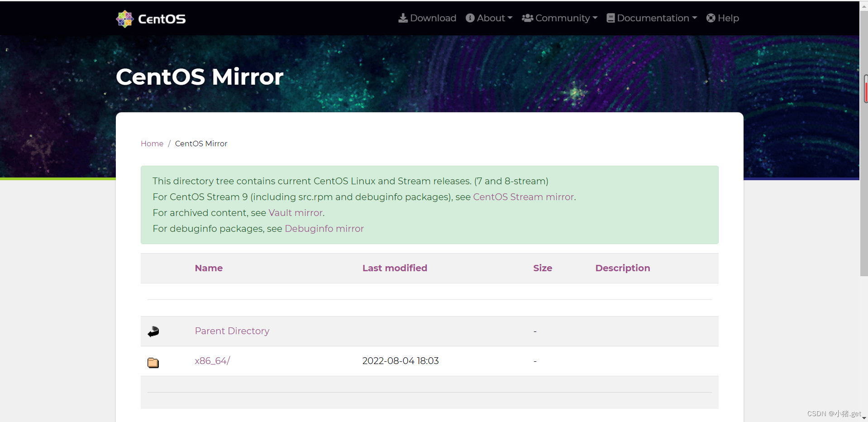Click the Download arrow icon in navbar
This screenshot has width=868, height=422.
click(403, 18)
